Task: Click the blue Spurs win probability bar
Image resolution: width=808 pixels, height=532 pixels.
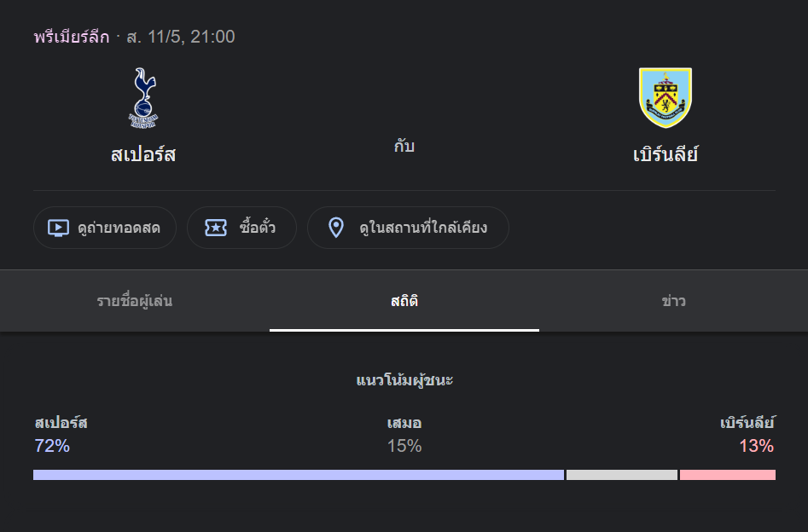Action: [x=299, y=475]
